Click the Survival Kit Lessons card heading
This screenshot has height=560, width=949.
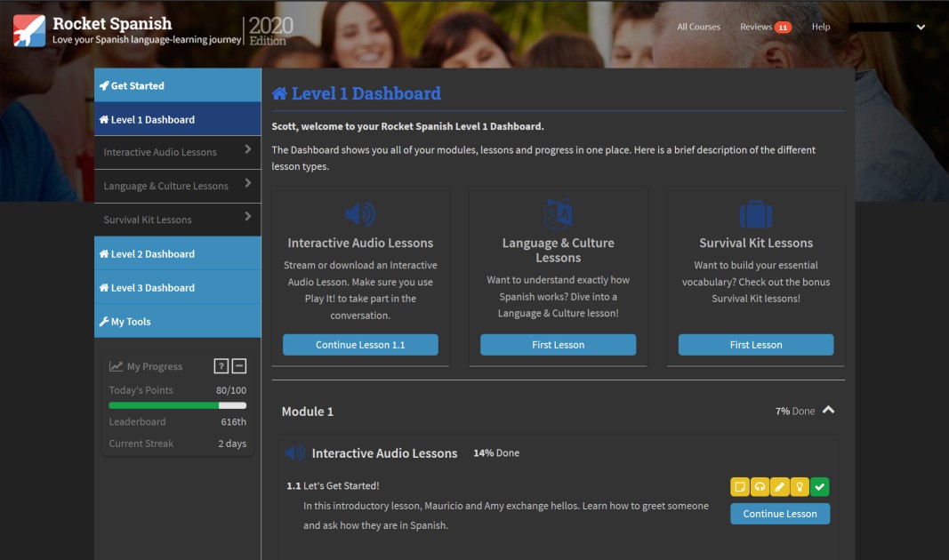(756, 243)
